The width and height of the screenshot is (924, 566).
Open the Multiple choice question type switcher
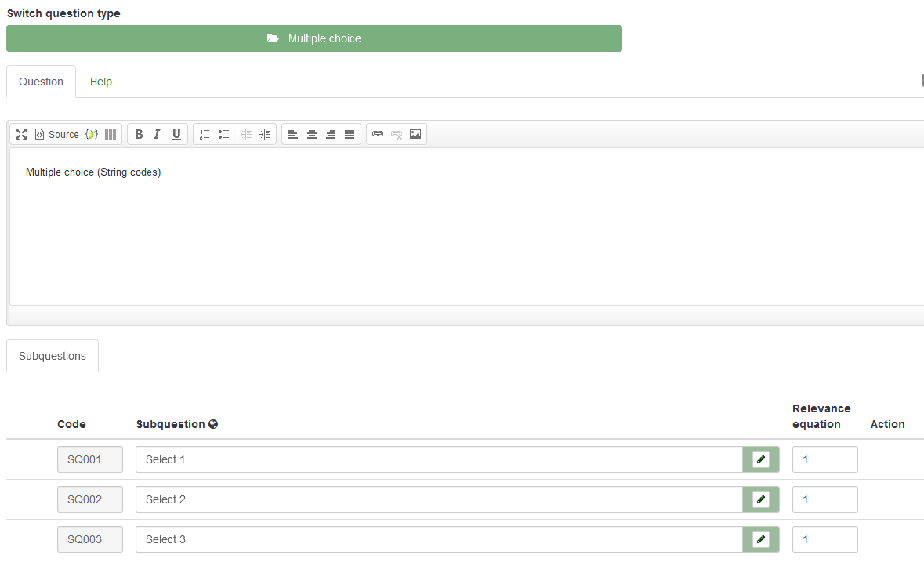314,38
